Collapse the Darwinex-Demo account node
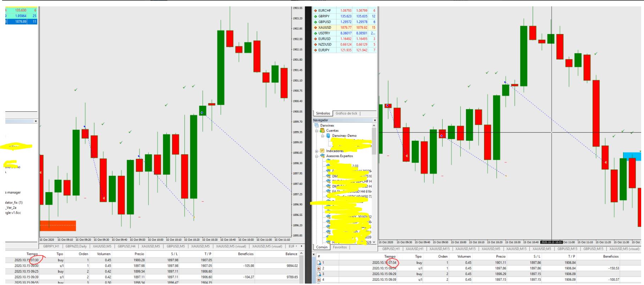The image size is (644, 285). point(323,136)
